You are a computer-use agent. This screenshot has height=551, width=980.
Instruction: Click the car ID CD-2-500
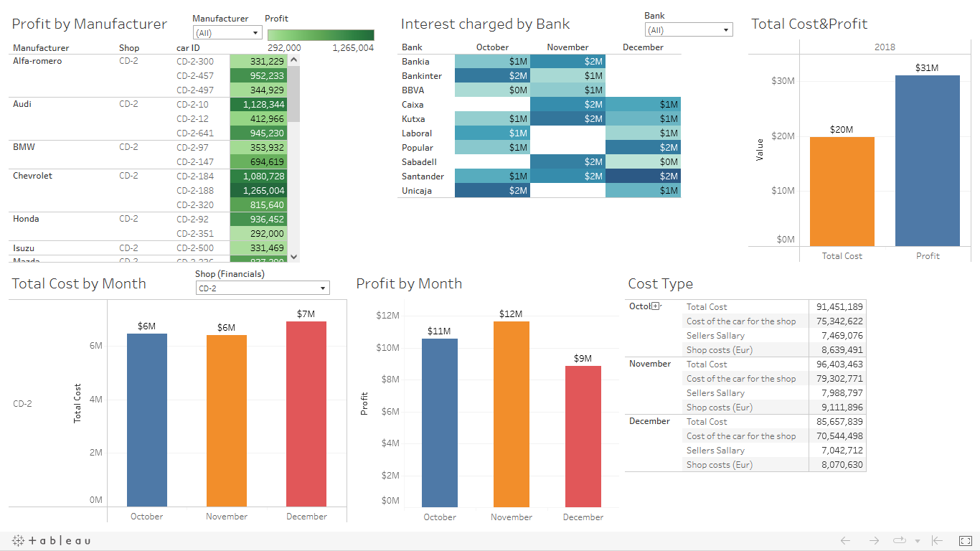coord(195,248)
